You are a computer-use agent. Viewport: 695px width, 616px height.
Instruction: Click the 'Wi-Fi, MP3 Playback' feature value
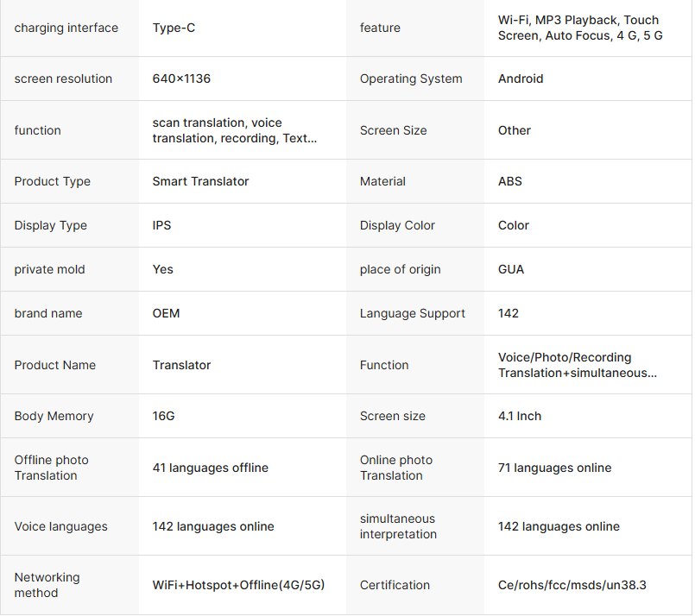(x=578, y=28)
